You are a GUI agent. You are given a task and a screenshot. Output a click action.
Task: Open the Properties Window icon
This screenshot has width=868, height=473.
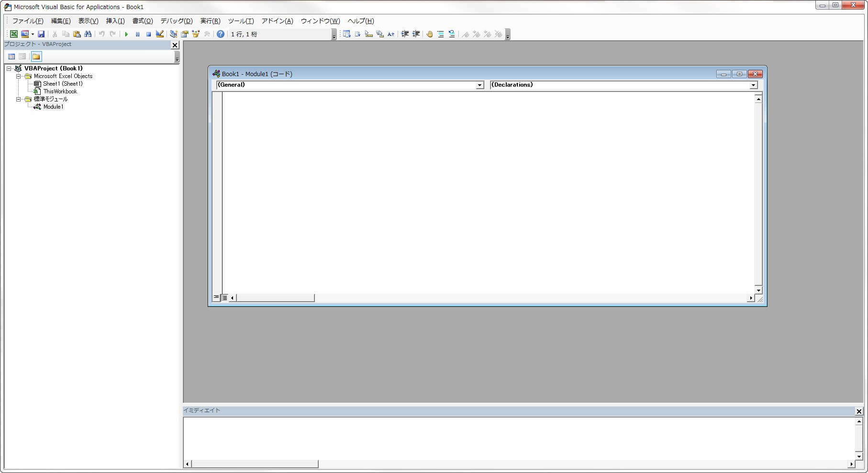tap(185, 34)
